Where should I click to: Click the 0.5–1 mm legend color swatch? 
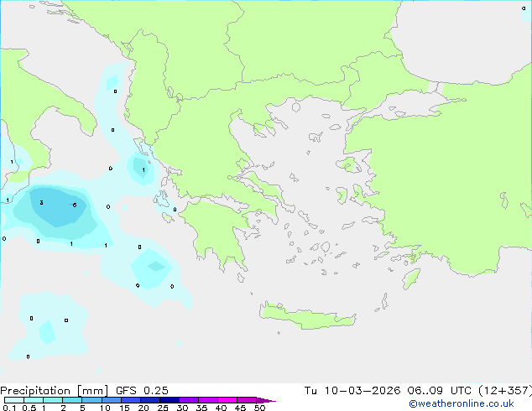(34, 400)
